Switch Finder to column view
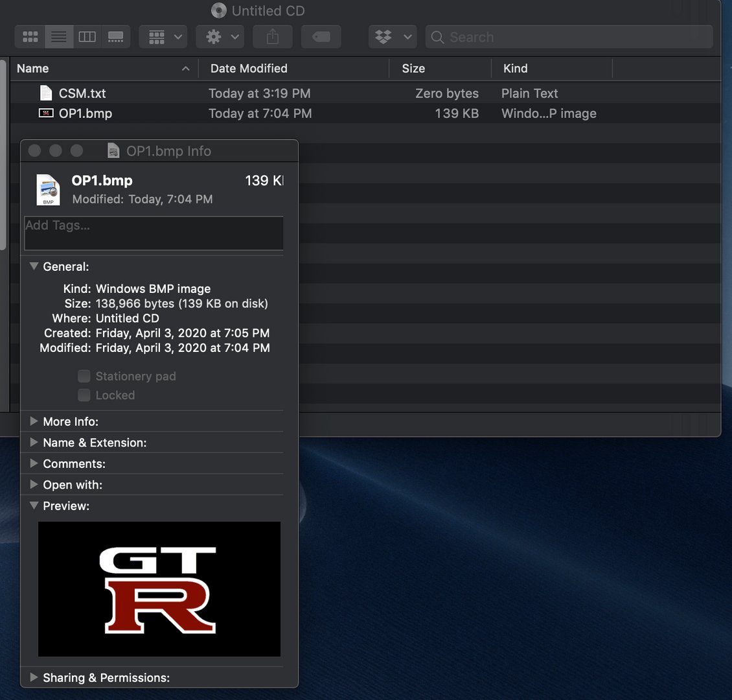Image resolution: width=732 pixels, height=700 pixels. [87, 37]
